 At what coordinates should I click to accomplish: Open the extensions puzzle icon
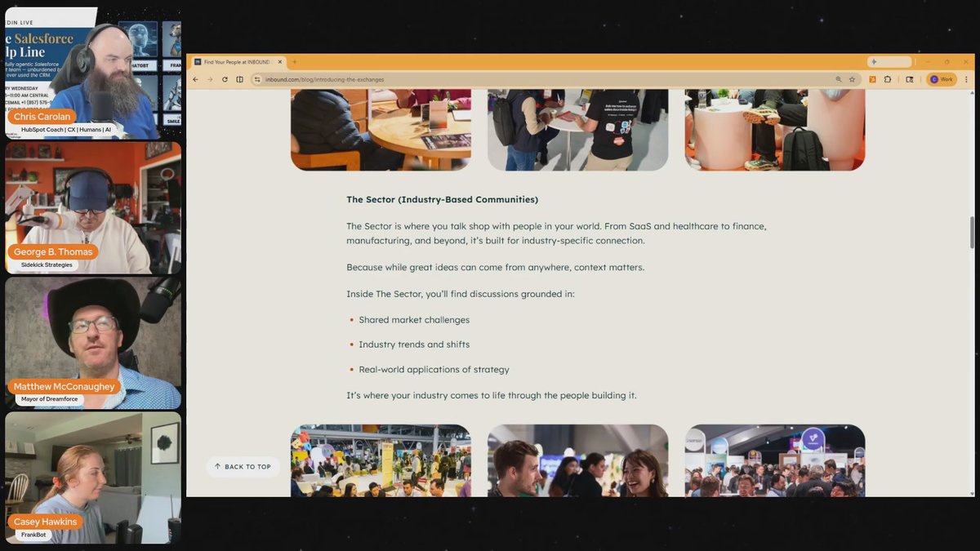[888, 79]
